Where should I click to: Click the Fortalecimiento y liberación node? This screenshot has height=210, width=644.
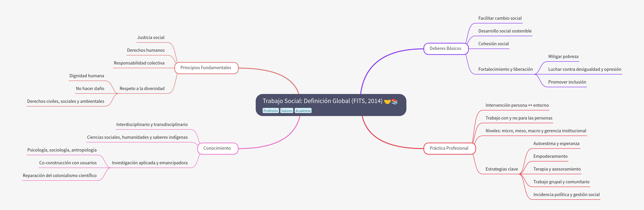click(505, 69)
